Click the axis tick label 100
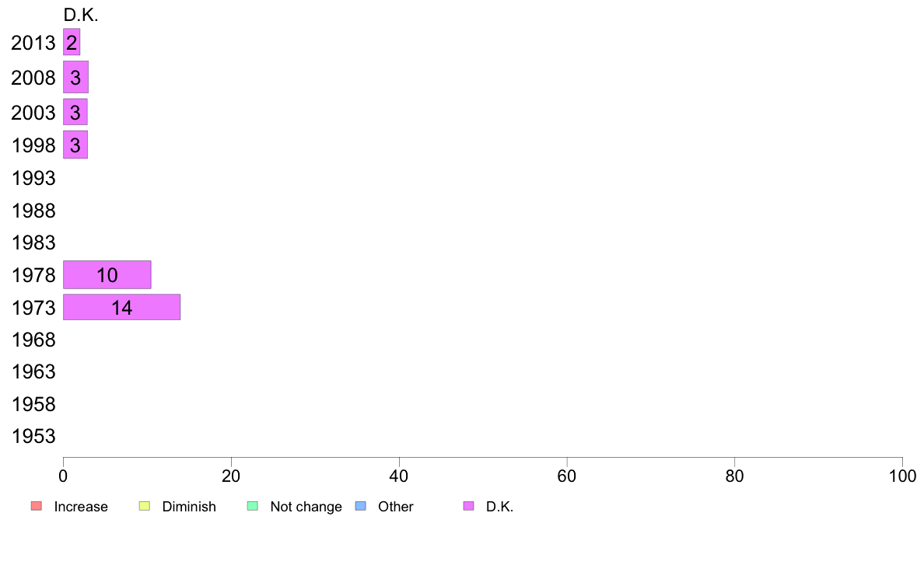This screenshot has height=572, width=924. click(902, 476)
